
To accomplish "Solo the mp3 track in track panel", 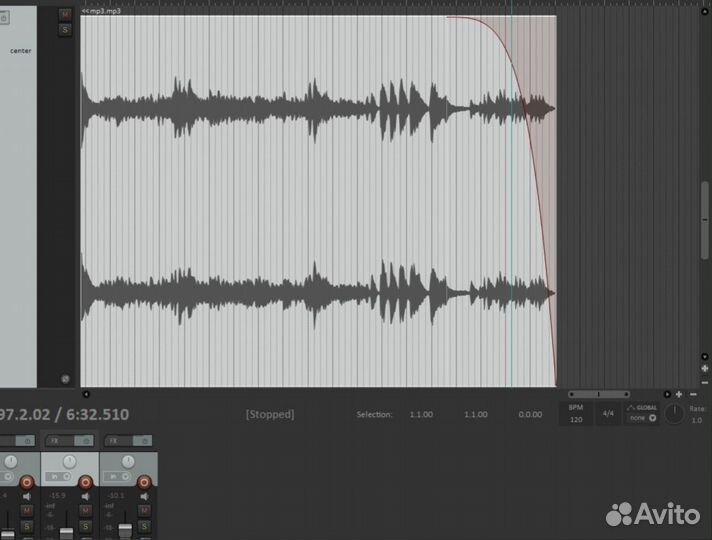I will coord(65,30).
